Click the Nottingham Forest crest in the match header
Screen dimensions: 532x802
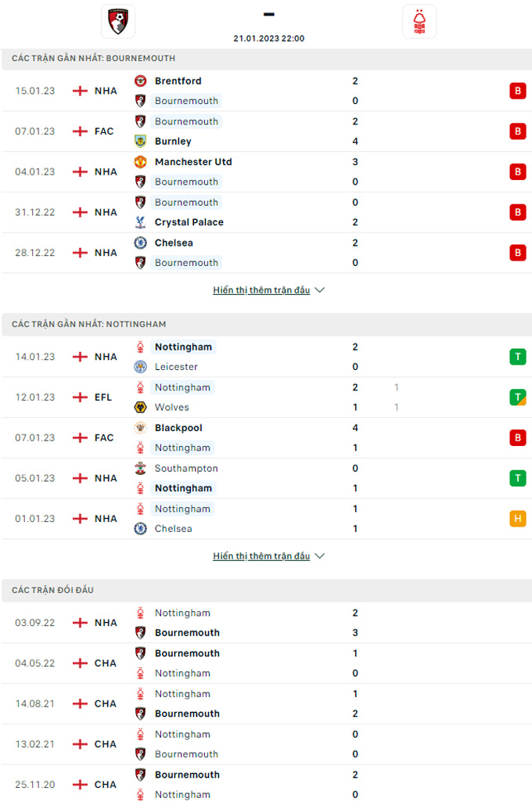419,21
